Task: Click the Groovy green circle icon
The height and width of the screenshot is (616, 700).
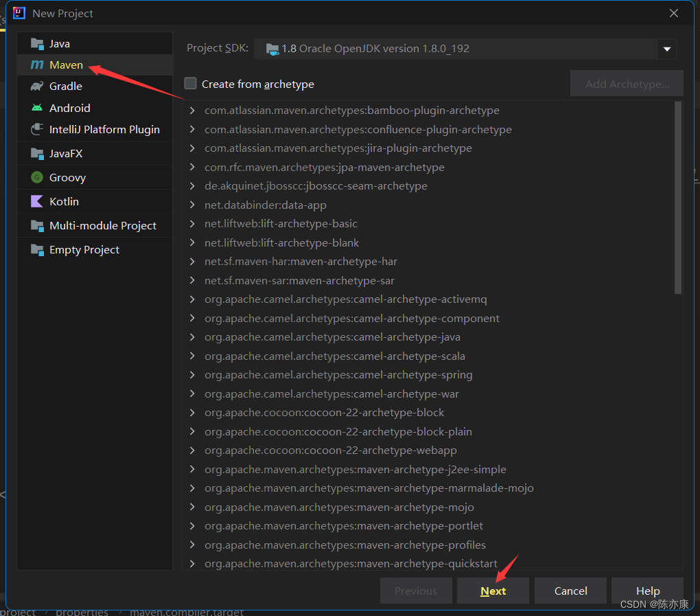Action: [37, 177]
